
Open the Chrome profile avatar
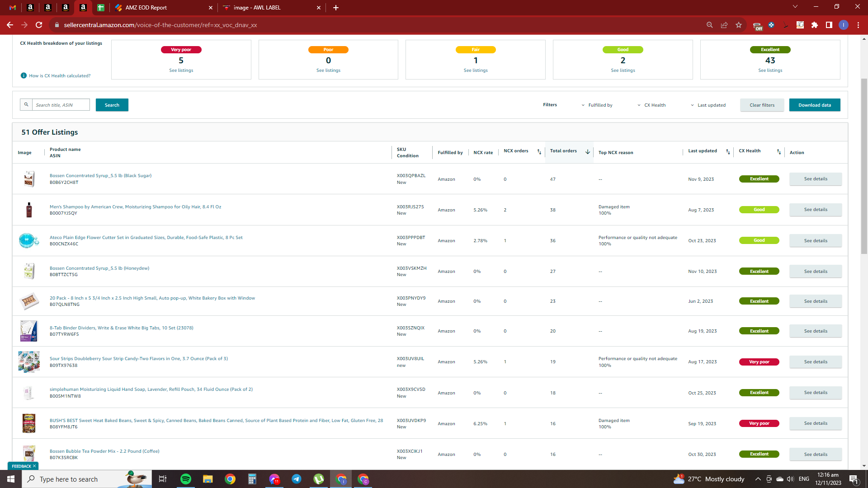(844, 25)
